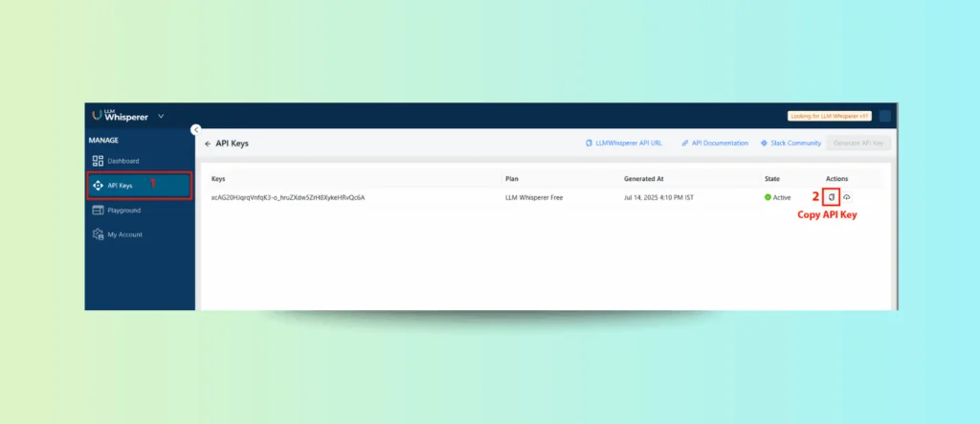Click the Looking for LLM Whisperer v1 banner
The image size is (980, 424).
(x=830, y=116)
